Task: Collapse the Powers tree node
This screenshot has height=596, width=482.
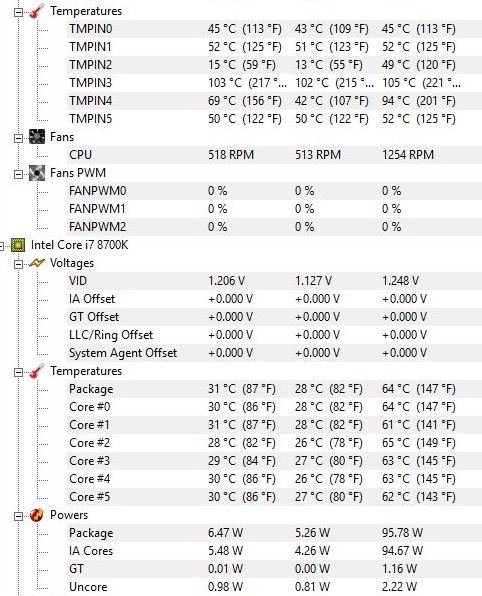Action: (18, 517)
